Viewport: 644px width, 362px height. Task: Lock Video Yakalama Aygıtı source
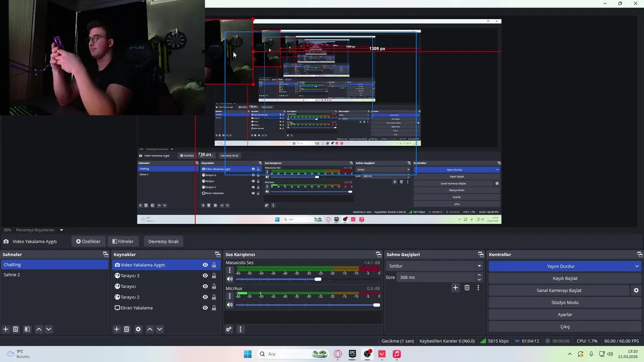(x=214, y=265)
